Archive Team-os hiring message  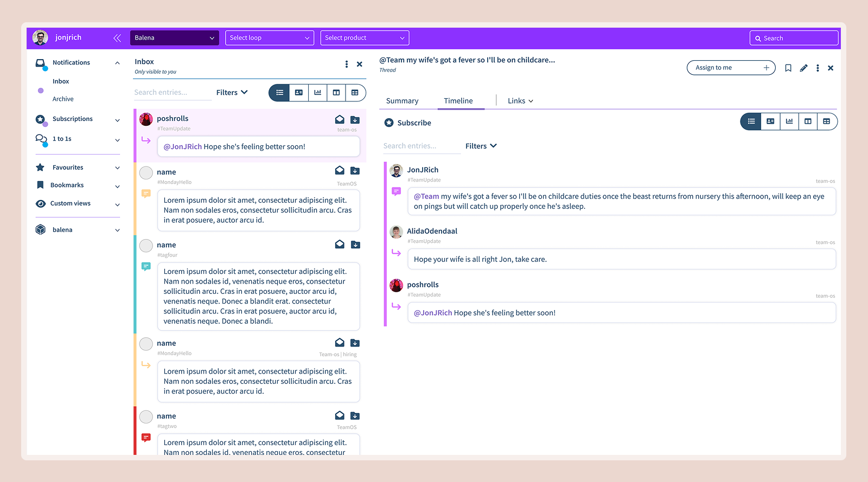(355, 343)
